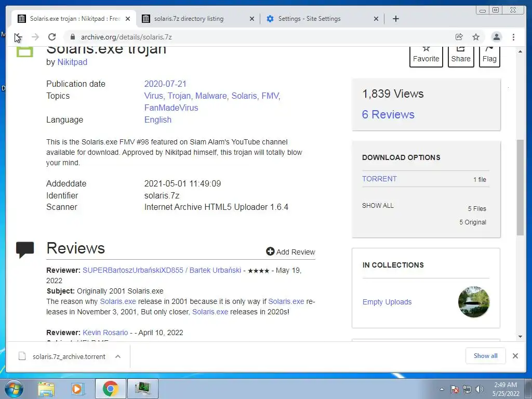Click SHOW ALL download files
Screen dimensions: 532x399
point(378,206)
